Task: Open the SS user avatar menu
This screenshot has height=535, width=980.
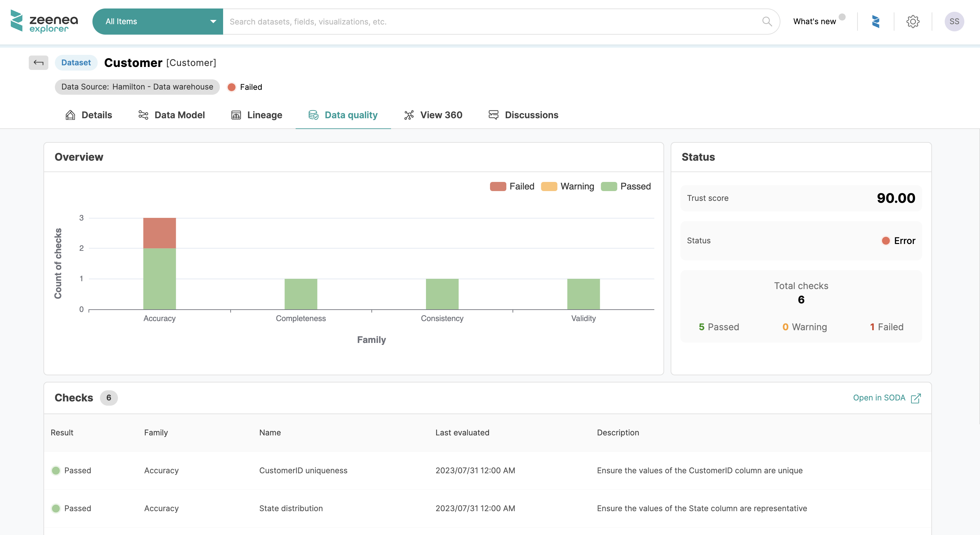Action: (x=954, y=22)
